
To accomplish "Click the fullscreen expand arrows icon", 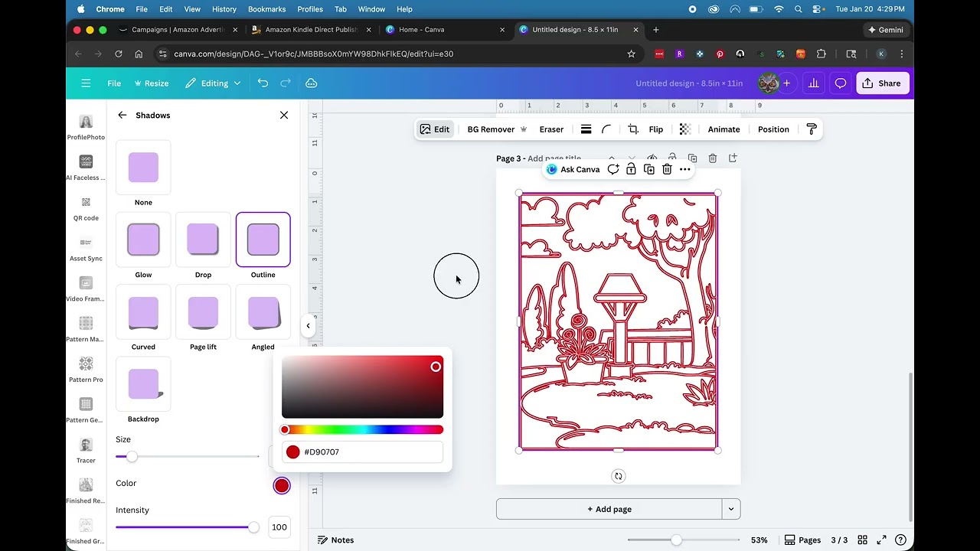I will coord(882,540).
